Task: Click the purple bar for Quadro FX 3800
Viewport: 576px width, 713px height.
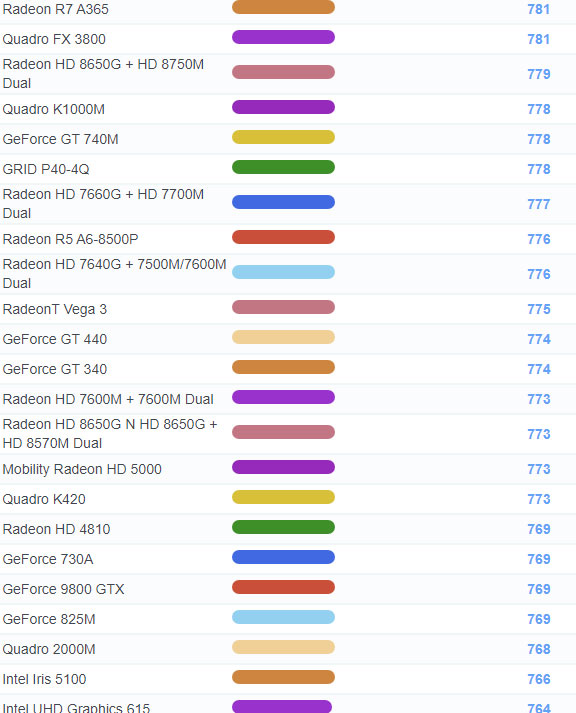Action: click(x=283, y=37)
